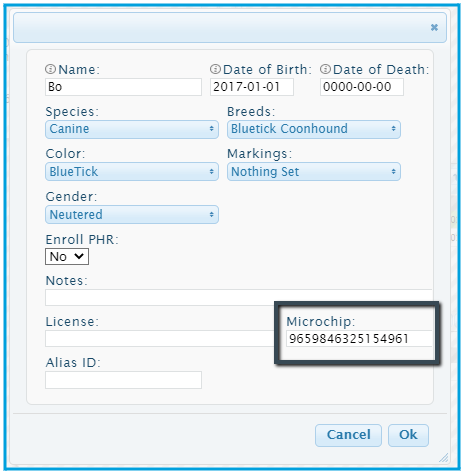
Task: Click the resize grip at dialog corner
Action: (x=444, y=458)
